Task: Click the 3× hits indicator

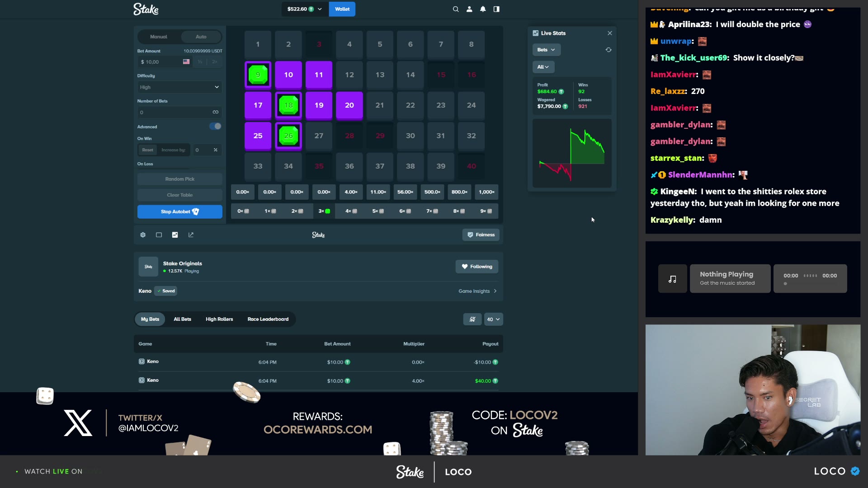Action: point(324,211)
